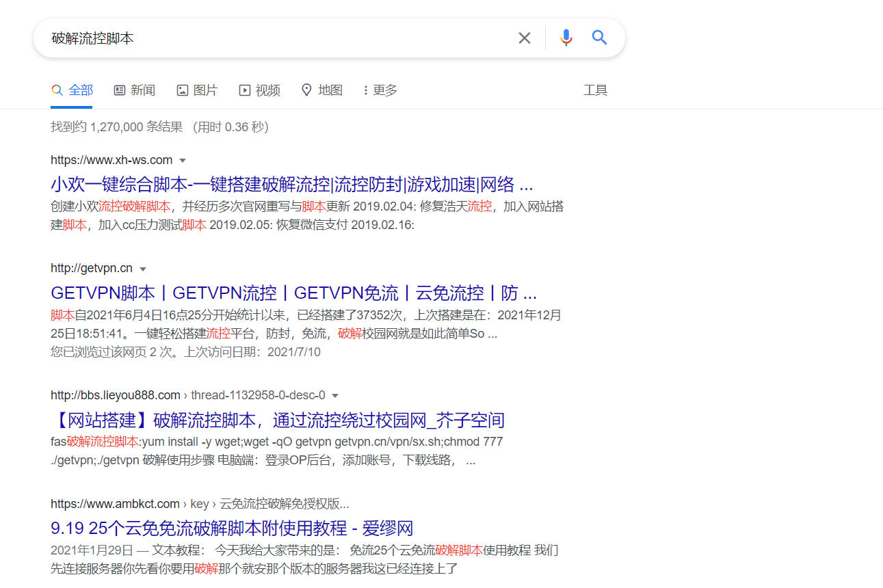Start voice search using the microphone icon
This screenshot has width=883, height=588.
[x=566, y=38]
